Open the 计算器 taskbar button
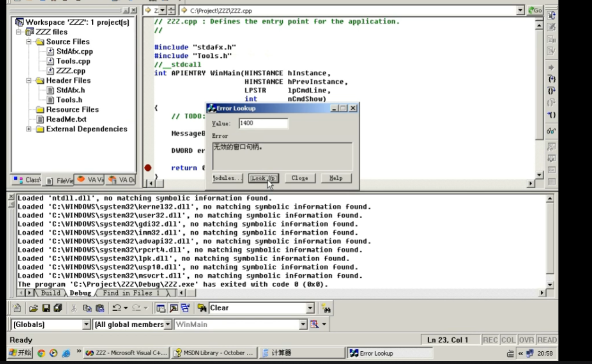The image size is (592, 364). click(x=301, y=353)
